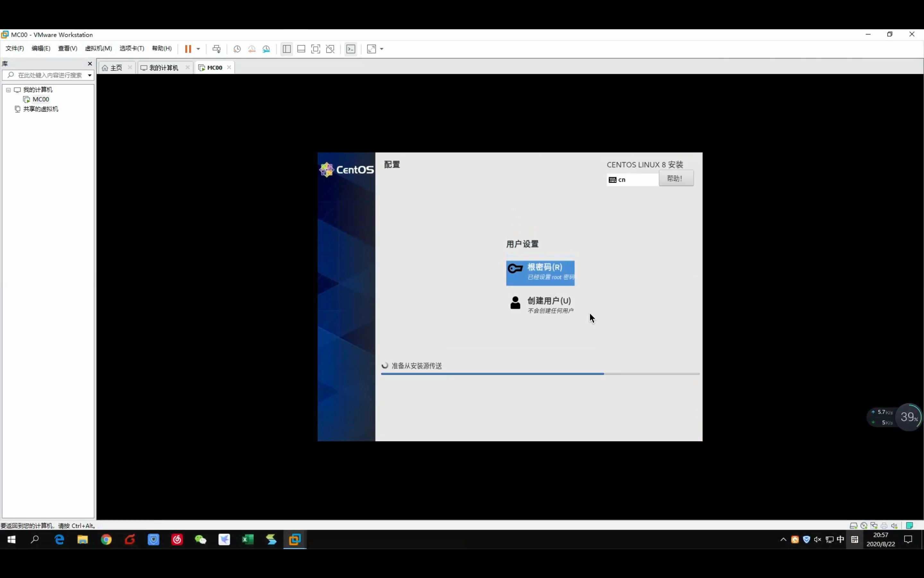This screenshot has width=924, height=578.
Task: Open File Explorer from the taskbar
Action: click(x=82, y=539)
